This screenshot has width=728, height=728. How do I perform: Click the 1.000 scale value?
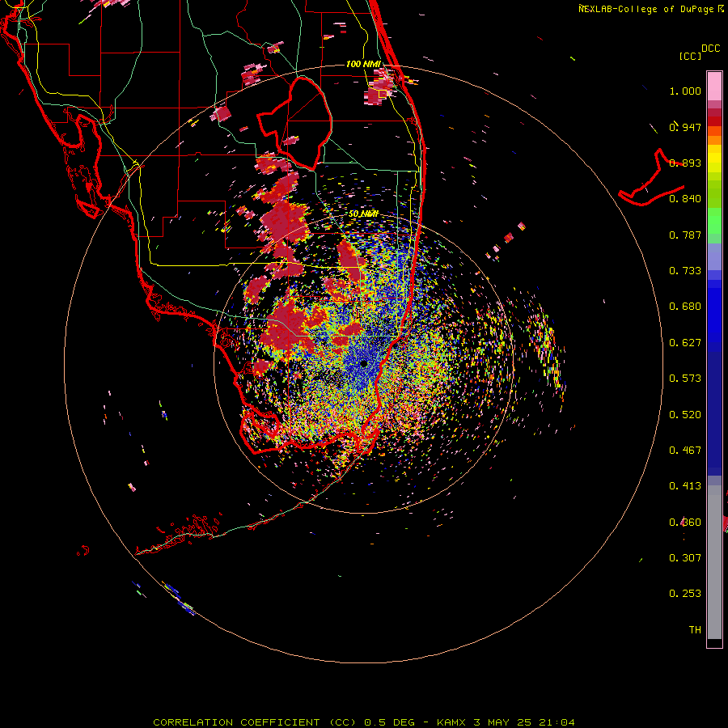[x=685, y=91]
